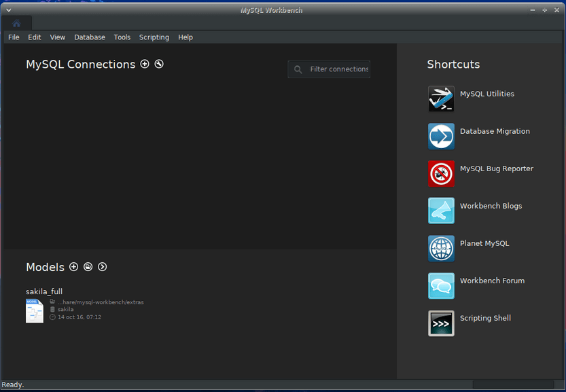This screenshot has height=392, width=566.
Task: Click the search magnifier in filter box
Action: point(298,69)
